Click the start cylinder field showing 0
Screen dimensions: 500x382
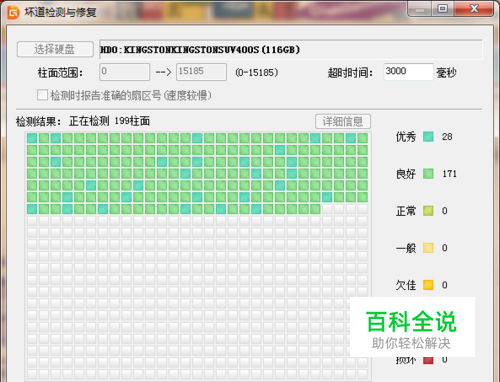[124, 72]
